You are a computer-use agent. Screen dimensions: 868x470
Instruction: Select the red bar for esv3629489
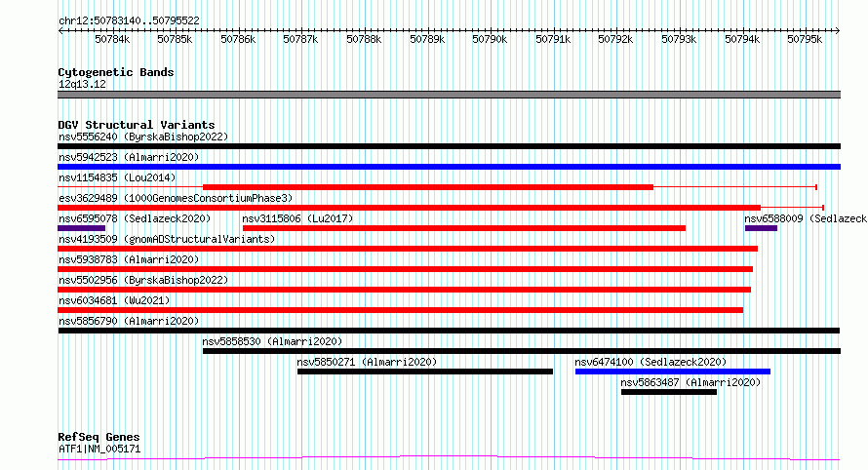tap(409, 208)
